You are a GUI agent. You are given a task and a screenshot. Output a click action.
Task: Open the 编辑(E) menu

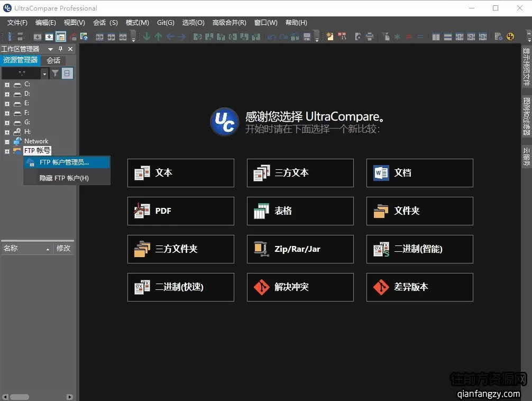point(45,22)
